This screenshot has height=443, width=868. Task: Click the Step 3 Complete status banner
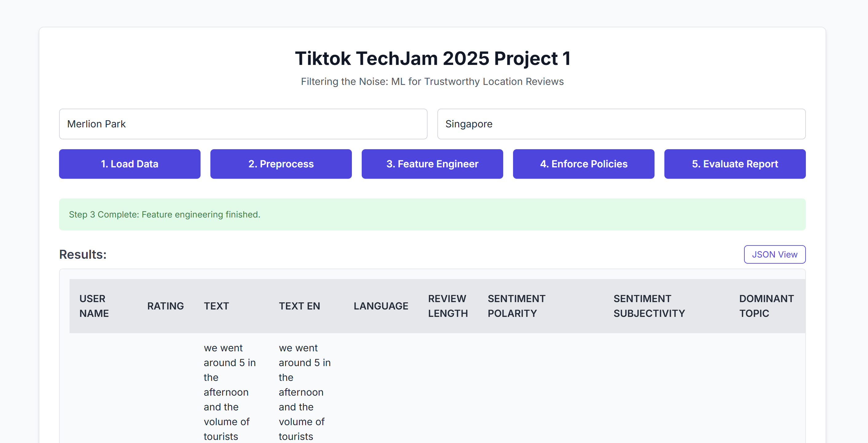(432, 214)
